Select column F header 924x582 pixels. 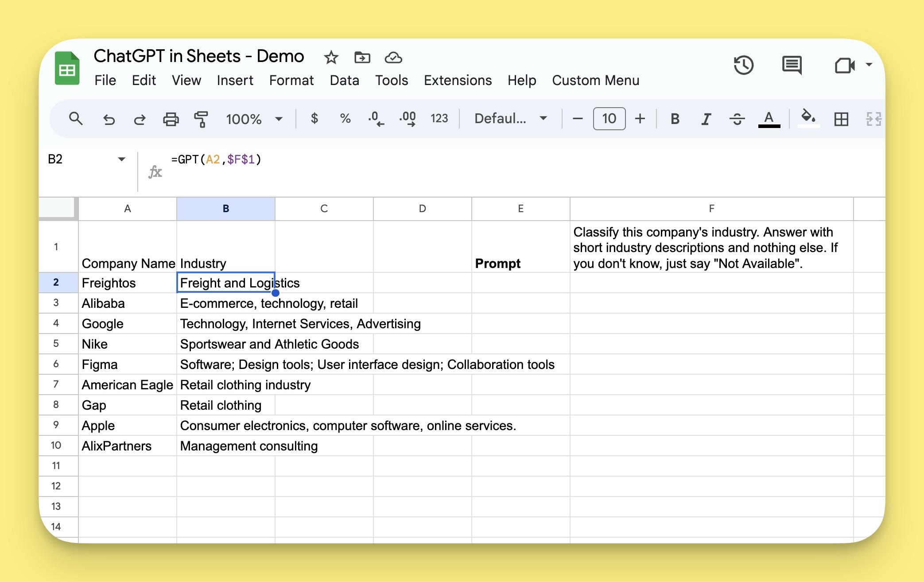(x=711, y=209)
